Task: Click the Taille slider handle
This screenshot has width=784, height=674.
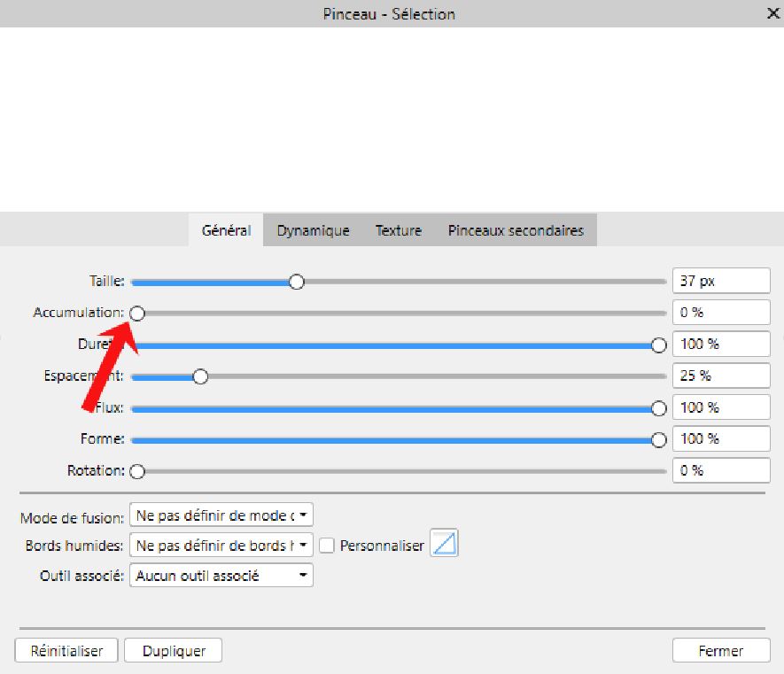Action: coord(297,282)
